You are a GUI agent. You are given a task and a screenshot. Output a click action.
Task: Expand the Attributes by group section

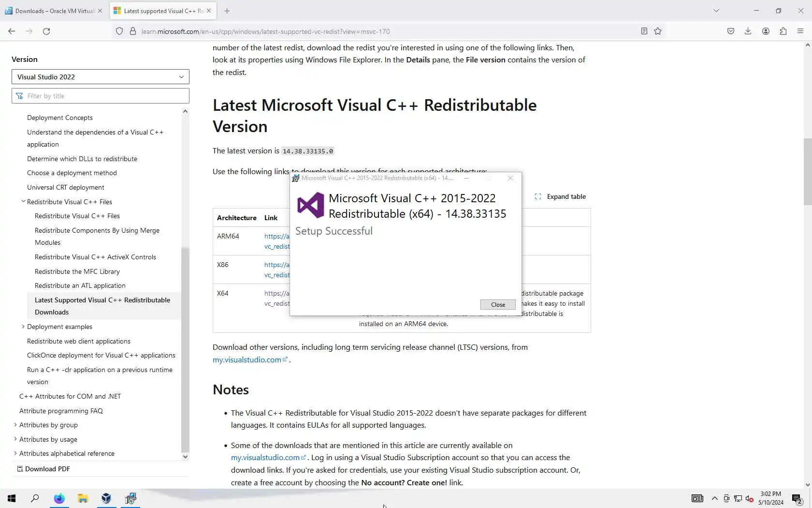click(15, 425)
